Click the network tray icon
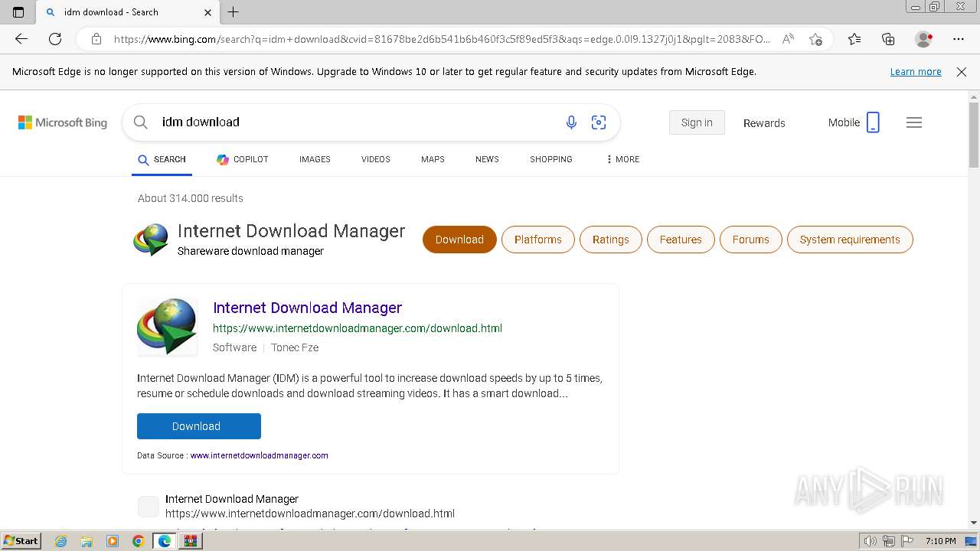 (889, 541)
